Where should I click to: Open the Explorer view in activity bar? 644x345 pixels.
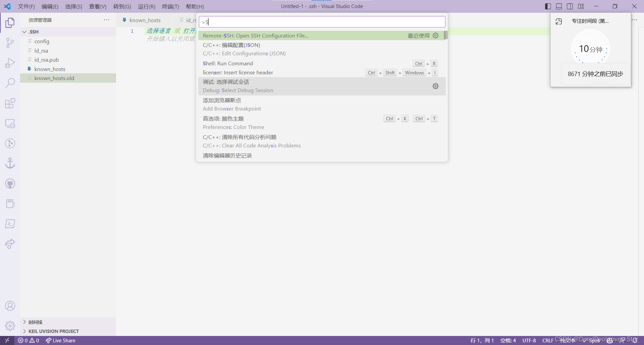pos(10,23)
